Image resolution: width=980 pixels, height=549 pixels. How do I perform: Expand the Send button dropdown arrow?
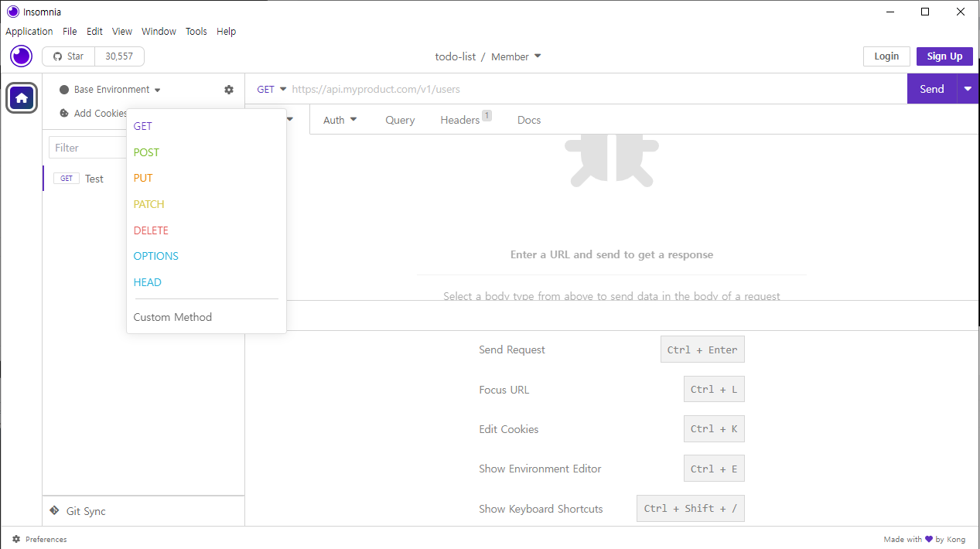968,89
